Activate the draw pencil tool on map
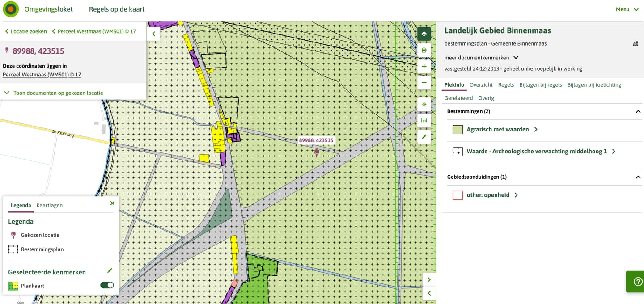Viewport: 644px width, 304px height. pos(424,137)
